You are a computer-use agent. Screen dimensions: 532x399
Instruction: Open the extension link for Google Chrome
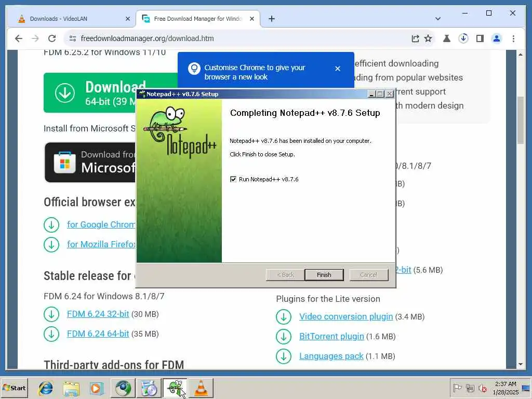[x=101, y=224]
